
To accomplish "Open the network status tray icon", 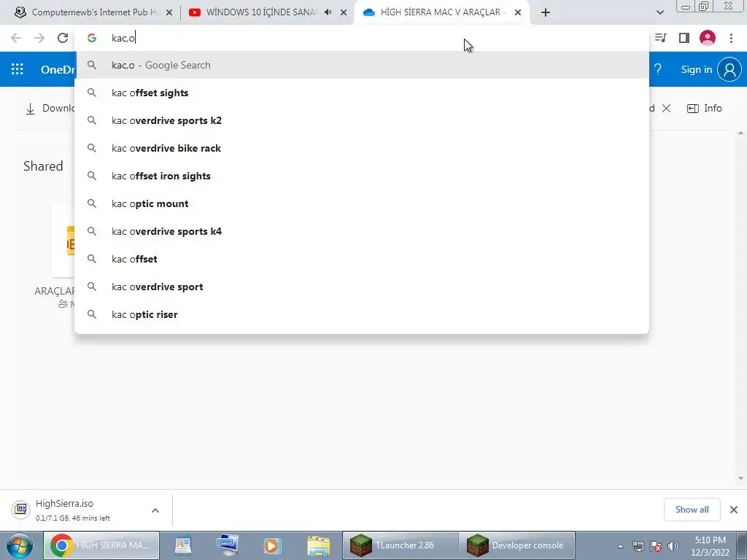I will pos(638,546).
